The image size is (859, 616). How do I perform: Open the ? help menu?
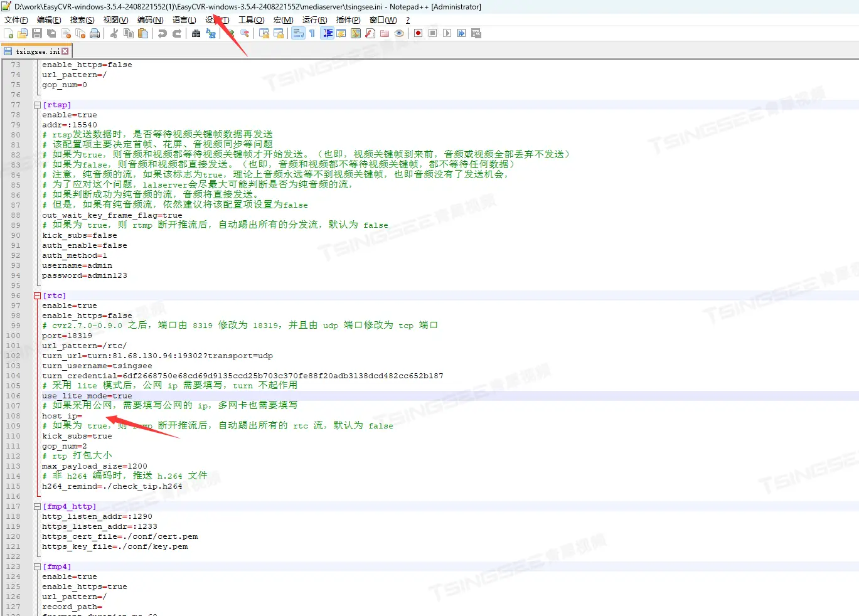[408, 20]
